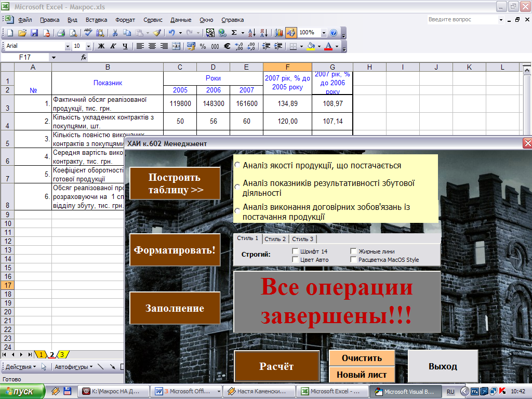532x399 pixels.
Task: Click the AutoSum sigma icon
Action: pos(234,33)
